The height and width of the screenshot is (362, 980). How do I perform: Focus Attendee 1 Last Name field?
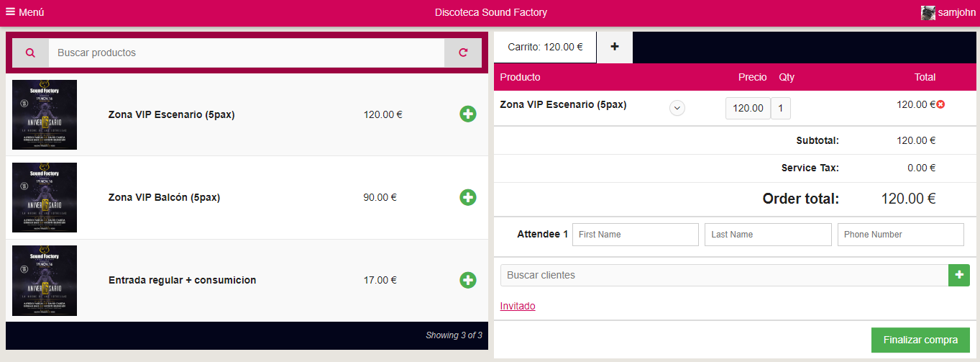[x=768, y=235]
